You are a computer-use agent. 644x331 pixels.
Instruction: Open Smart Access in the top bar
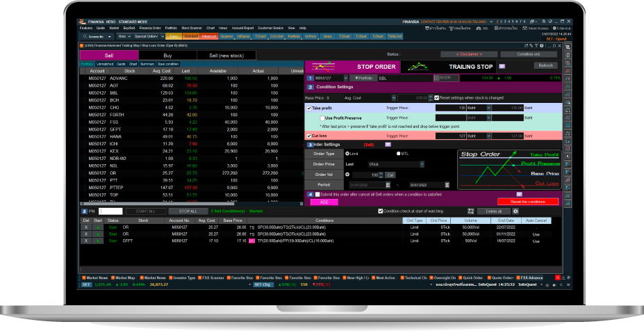535,28
